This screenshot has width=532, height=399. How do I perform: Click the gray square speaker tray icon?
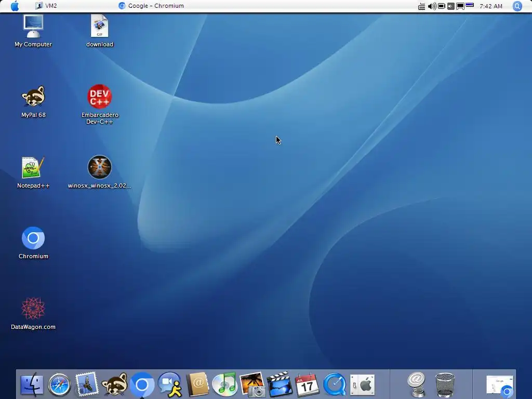coord(450,6)
